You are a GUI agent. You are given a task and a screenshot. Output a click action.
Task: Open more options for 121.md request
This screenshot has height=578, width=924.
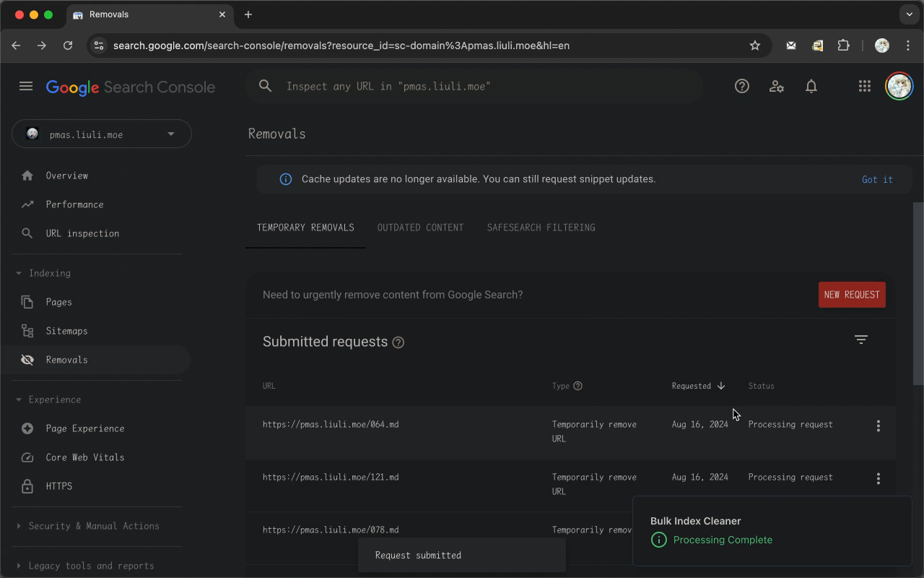click(x=879, y=479)
